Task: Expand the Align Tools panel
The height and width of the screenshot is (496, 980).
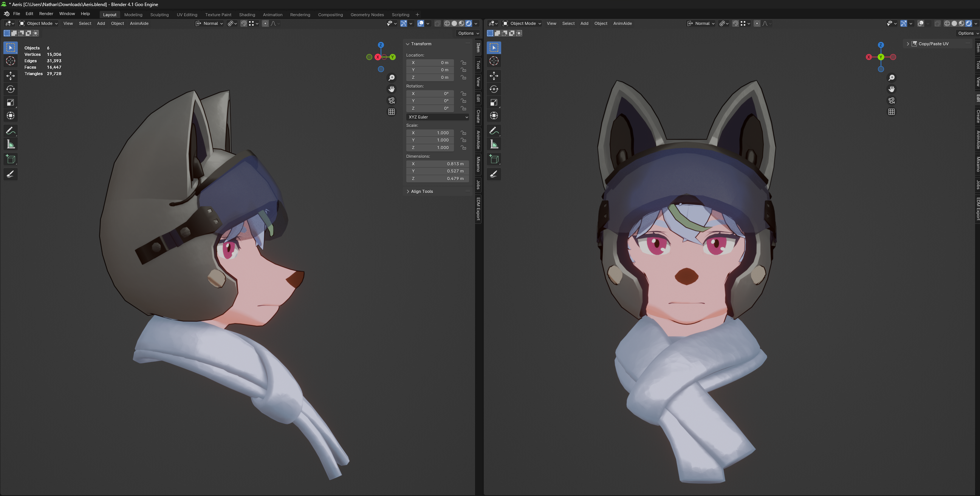Action: coord(421,191)
